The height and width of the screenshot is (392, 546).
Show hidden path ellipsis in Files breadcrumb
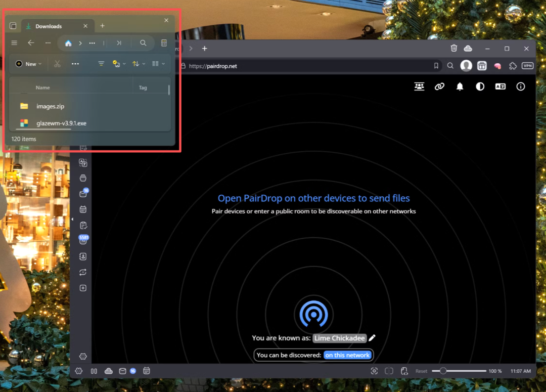92,43
